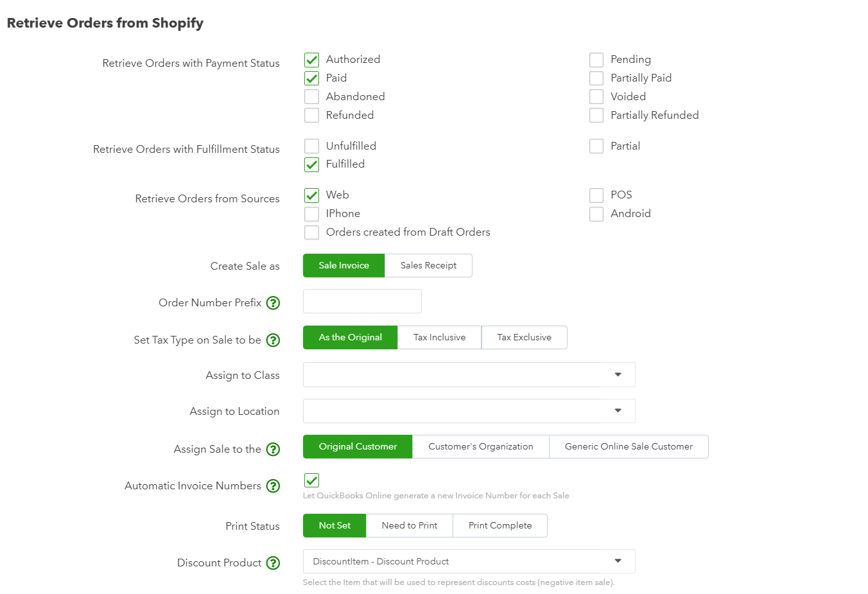The height and width of the screenshot is (594, 868).
Task: Open the Order Number Prefix help tooltip
Action: point(273,302)
